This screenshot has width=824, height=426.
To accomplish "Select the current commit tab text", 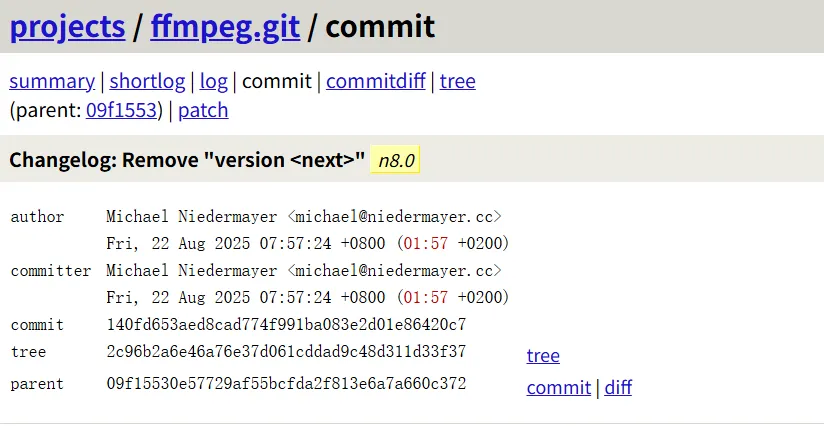I will [277, 81].
